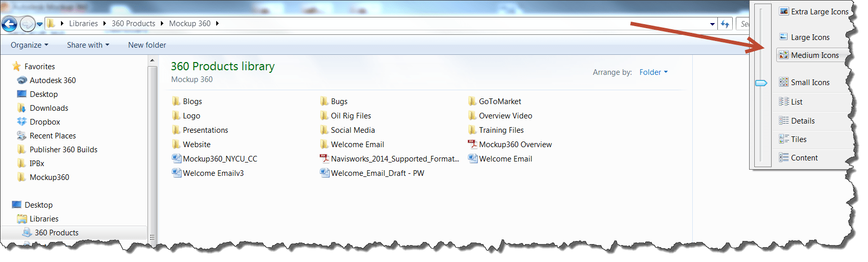Open the Welcome Email folder

click(353, 144)
